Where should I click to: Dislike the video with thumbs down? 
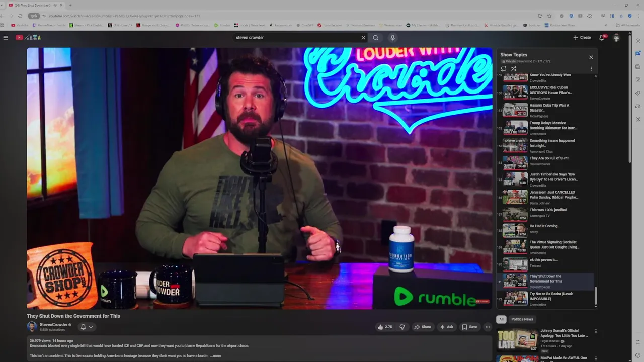402,327
